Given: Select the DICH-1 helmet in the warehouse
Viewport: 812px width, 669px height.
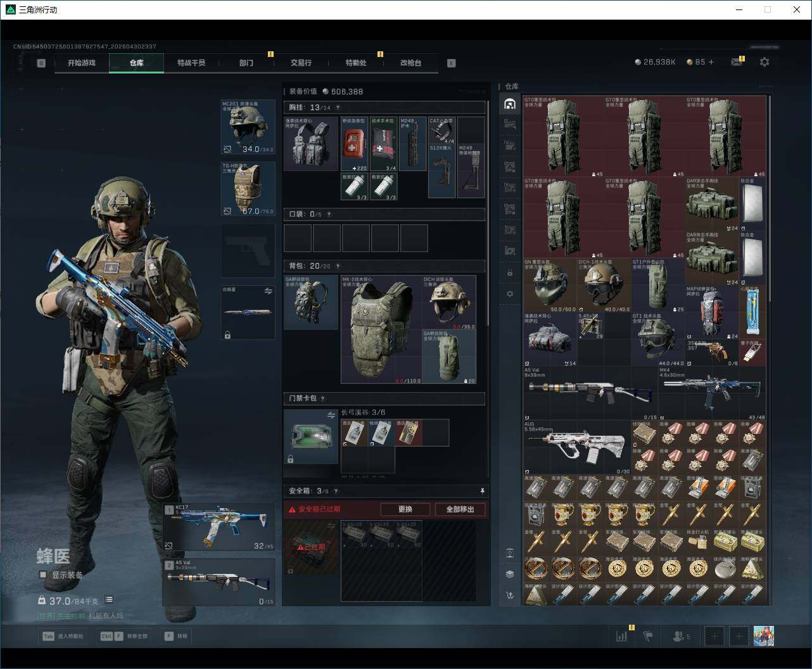Looking at the screenshot, I should (604, 286).
